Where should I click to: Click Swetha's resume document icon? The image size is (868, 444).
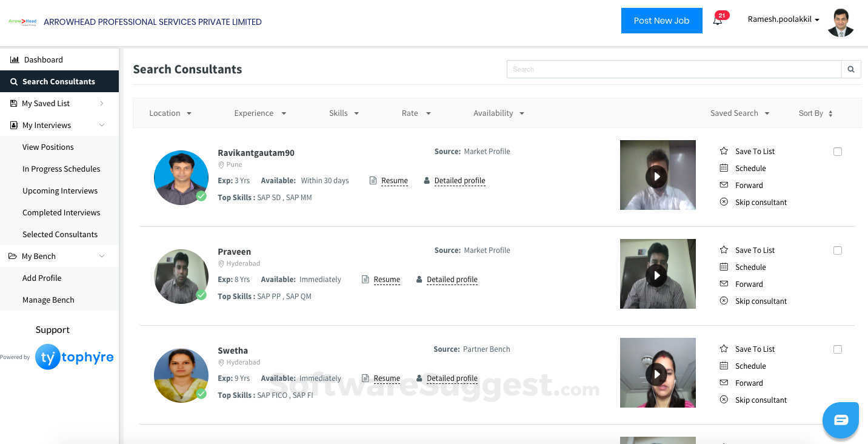366,378
